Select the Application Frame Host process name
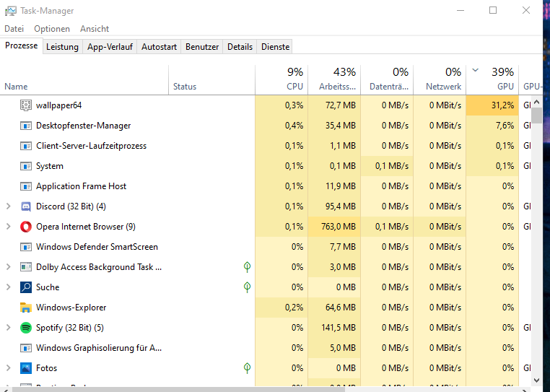 click(81, 186)
